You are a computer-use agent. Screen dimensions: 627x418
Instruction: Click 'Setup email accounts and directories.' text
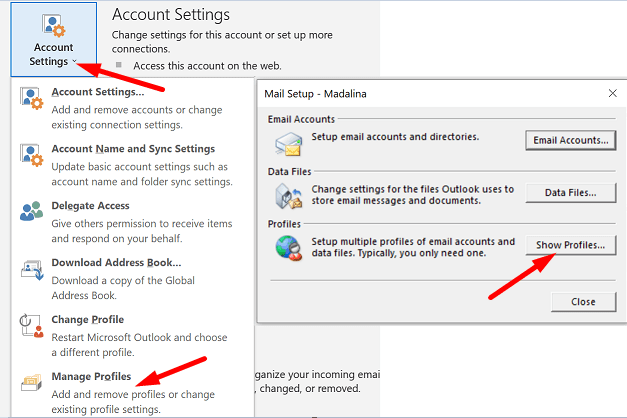tap(395, 137)
